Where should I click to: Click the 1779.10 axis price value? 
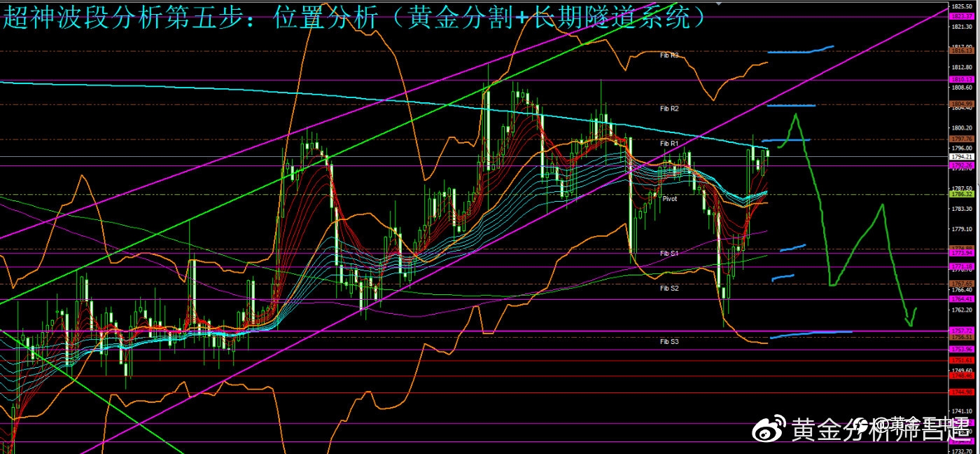pos(962,229)
